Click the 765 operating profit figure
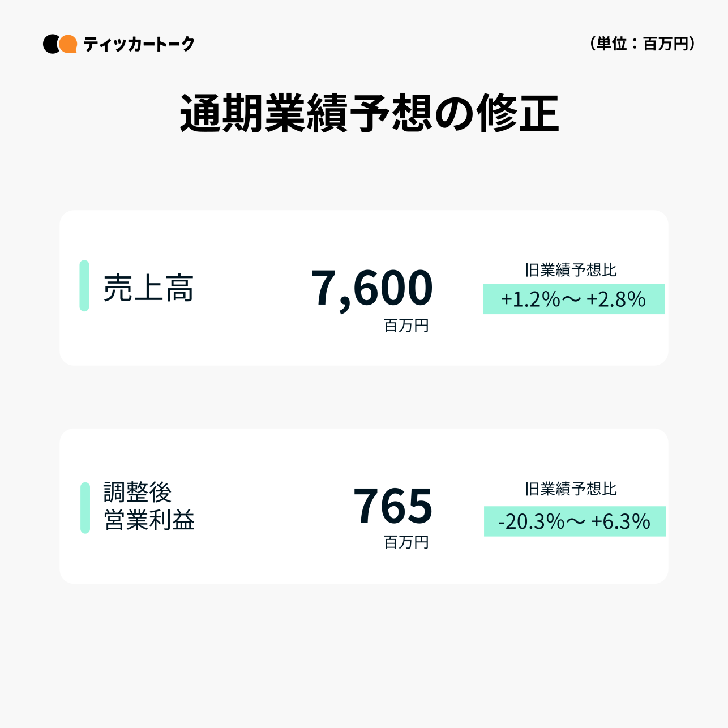The height and width of the screenshot is (728, 728). click(393, 506)
